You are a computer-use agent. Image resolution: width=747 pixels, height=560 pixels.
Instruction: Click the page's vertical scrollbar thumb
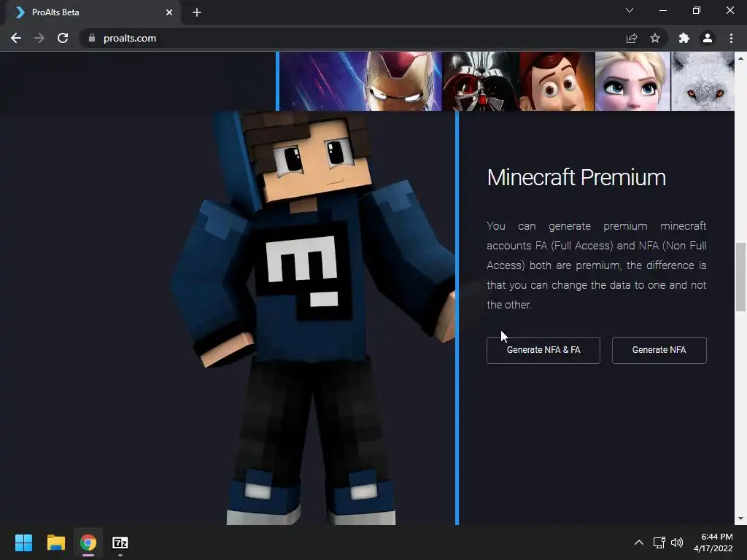740,276
